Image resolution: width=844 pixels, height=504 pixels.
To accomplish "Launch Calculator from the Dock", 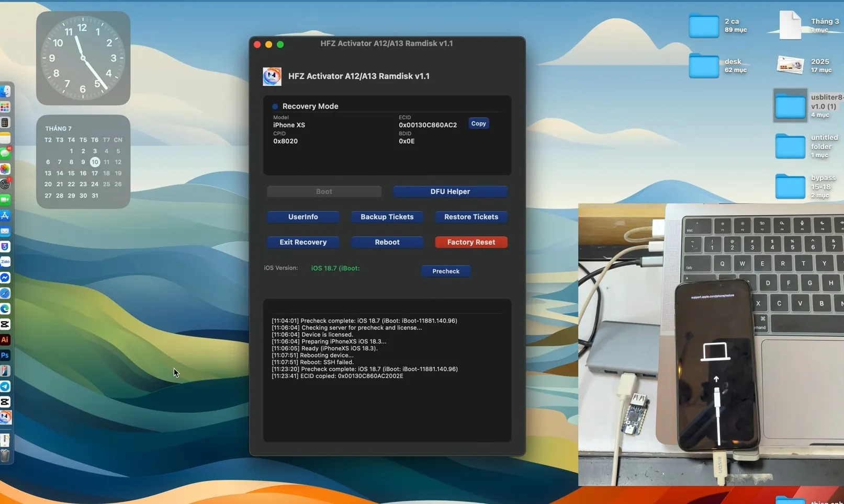I will click(x=5, y=122).
